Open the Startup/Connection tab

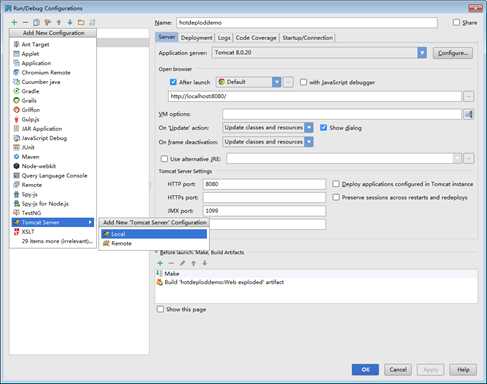click(307, 38)
